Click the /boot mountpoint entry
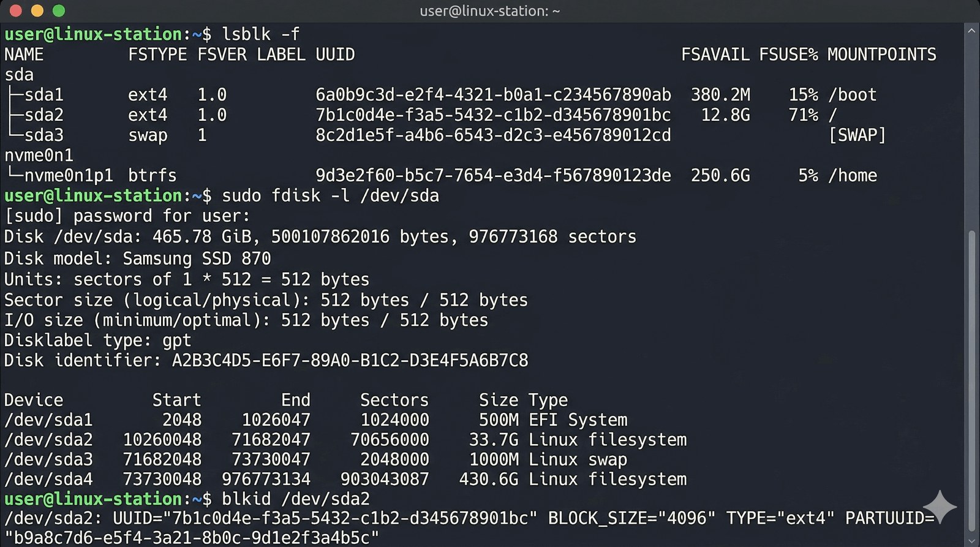The height and width of the screenshot is (547, 980). (852, 95)
